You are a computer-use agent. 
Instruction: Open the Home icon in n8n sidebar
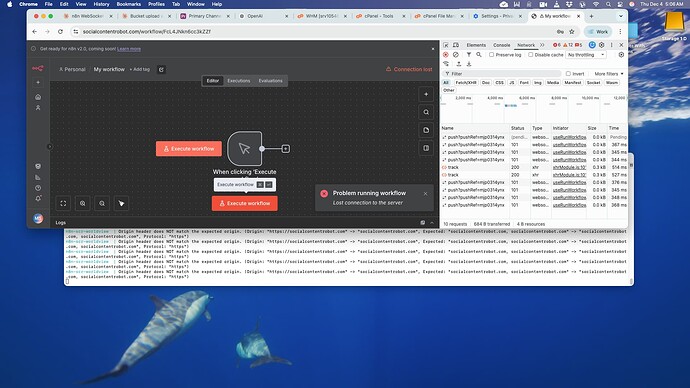(x=38, y=97)
